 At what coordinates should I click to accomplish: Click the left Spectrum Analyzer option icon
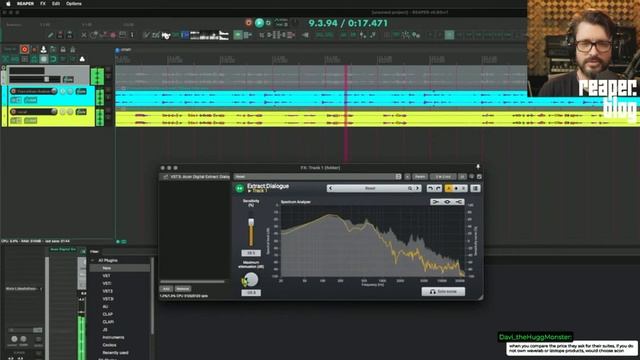pos(436,202)
